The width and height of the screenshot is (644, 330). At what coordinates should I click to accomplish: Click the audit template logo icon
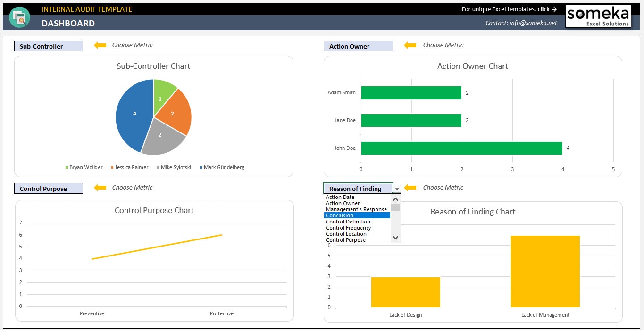pyautogui.click(x=19, y=17)
